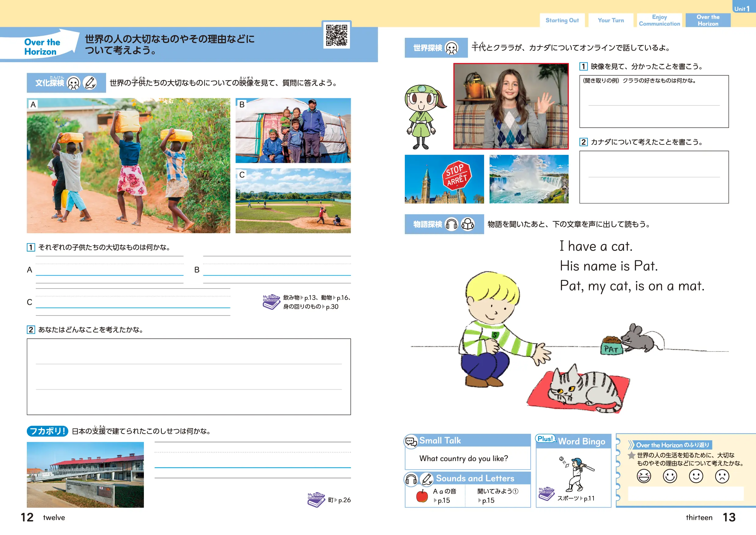Click the reading-person icon beside 物語探検
The height and width of the screenshot is (535, 756).
(x=467, y=224)
